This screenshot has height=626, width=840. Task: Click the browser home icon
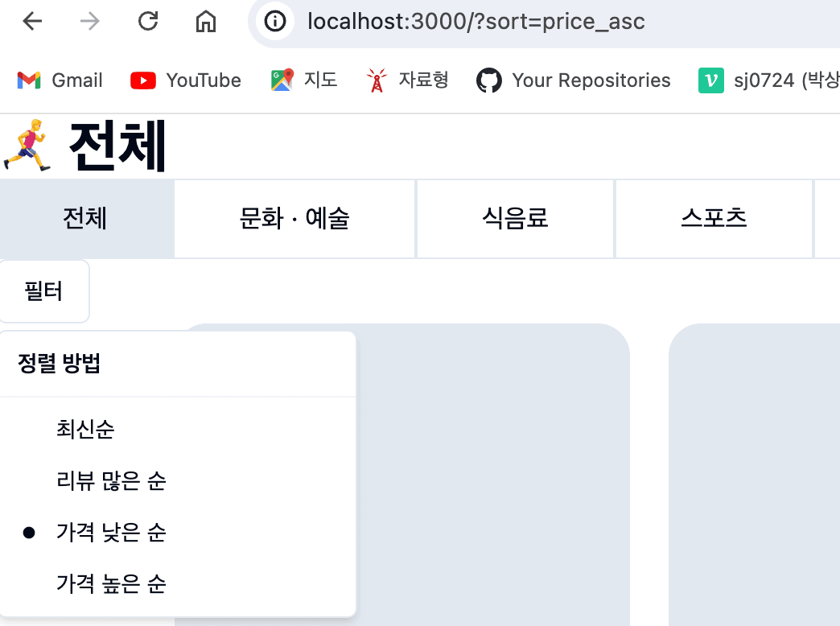tap(205, 22)
